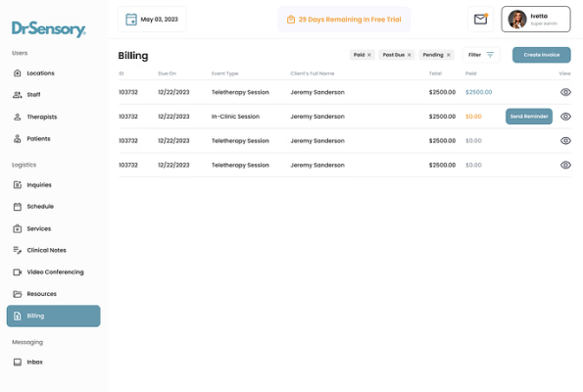Remove the Past Due filter chip
Viewport: 583px width, 392px height.
[409, 55]
